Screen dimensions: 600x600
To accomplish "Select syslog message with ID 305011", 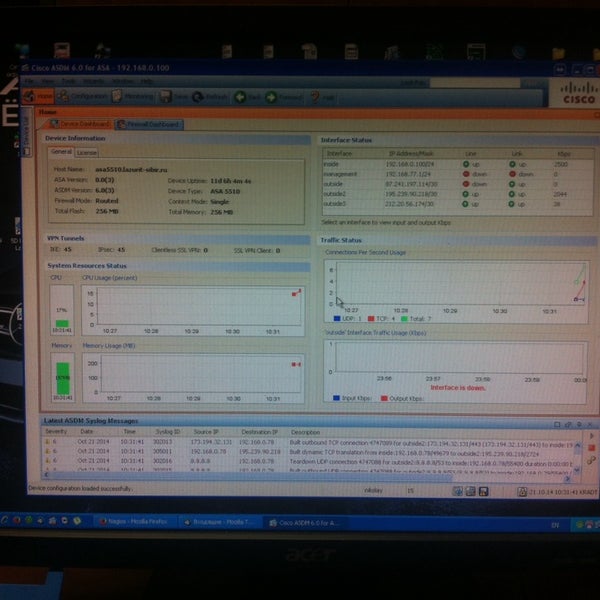I will (x=308, y=452).
